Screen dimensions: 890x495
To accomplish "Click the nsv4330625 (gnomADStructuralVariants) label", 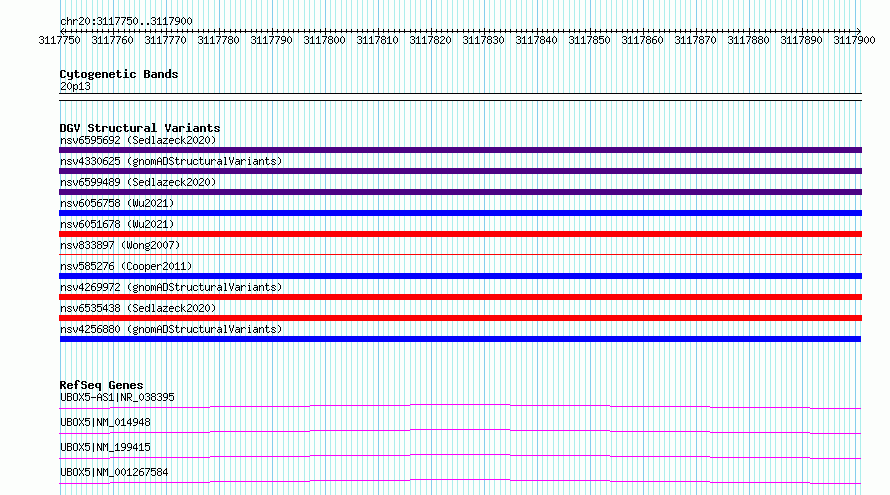I will click(171, 161).
